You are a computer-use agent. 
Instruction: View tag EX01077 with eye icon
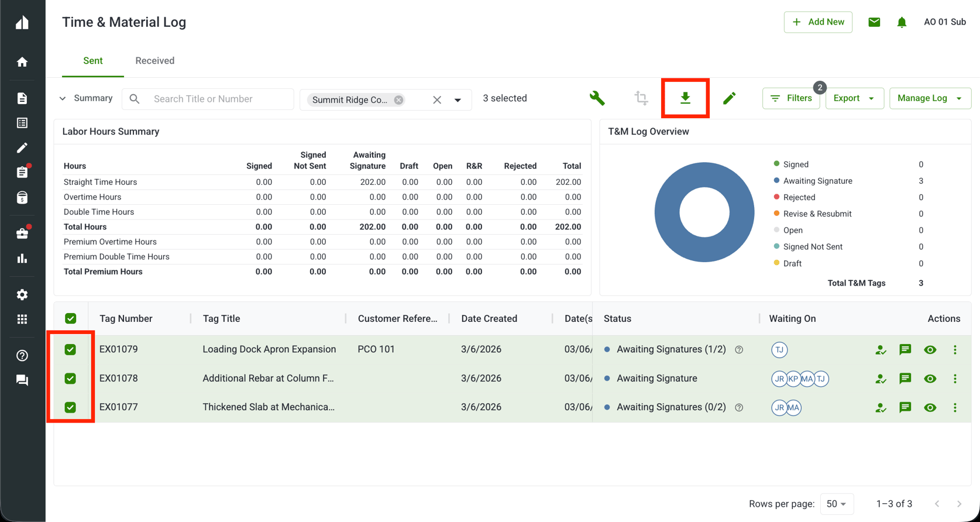930,408
